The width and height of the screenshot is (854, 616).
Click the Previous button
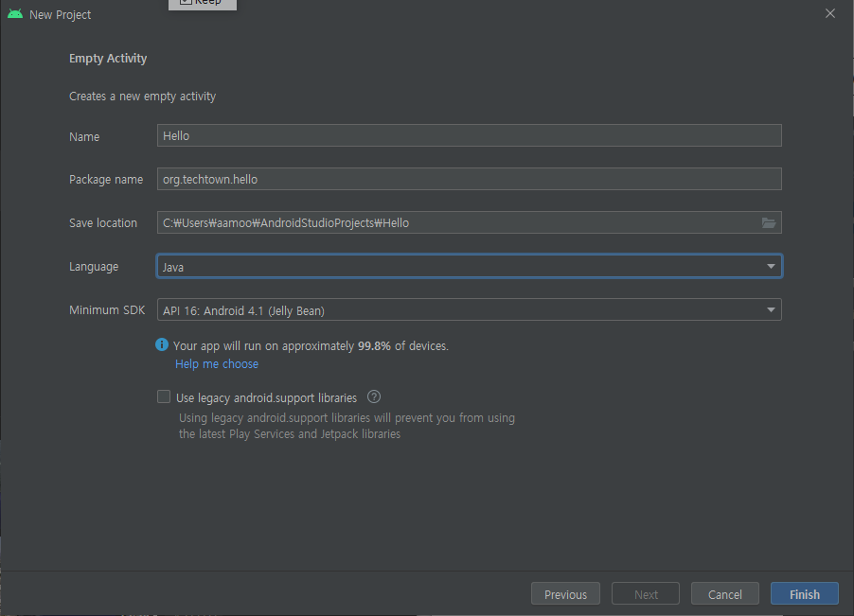(x=565, y=593)
